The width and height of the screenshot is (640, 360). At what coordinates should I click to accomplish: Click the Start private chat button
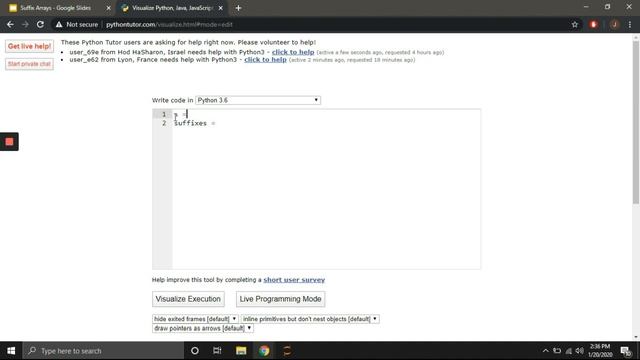pyautogui.click(x=29, y=64)
